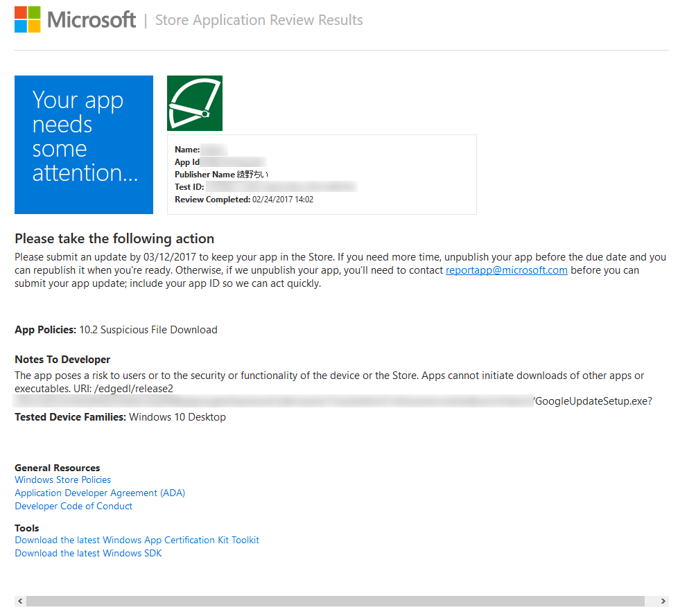687x616 pixels.
Task: Click the 'Publisher Name' row
Action: pos(221,175)
